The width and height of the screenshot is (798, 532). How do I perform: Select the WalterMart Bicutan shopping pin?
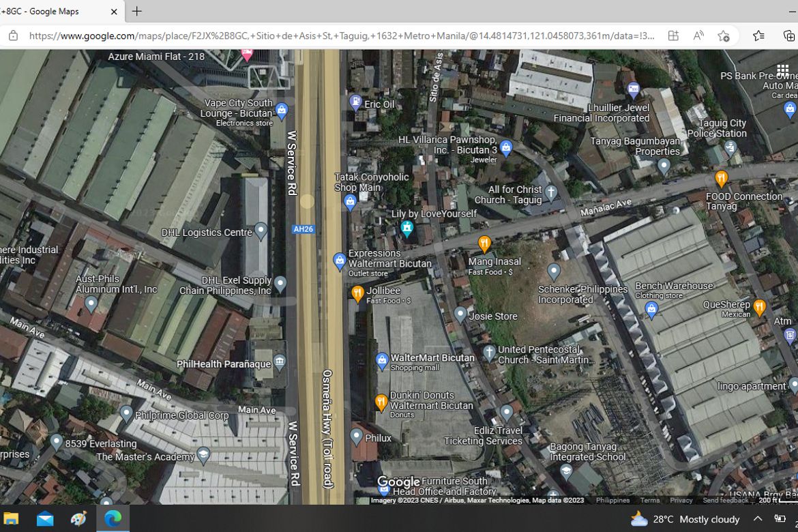coord(382,361)
